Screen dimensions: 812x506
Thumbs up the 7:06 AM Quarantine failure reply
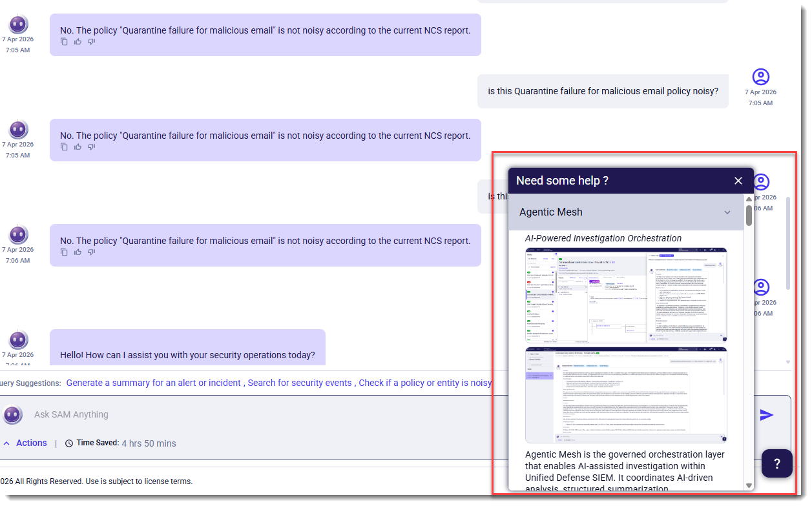[78, 252]
